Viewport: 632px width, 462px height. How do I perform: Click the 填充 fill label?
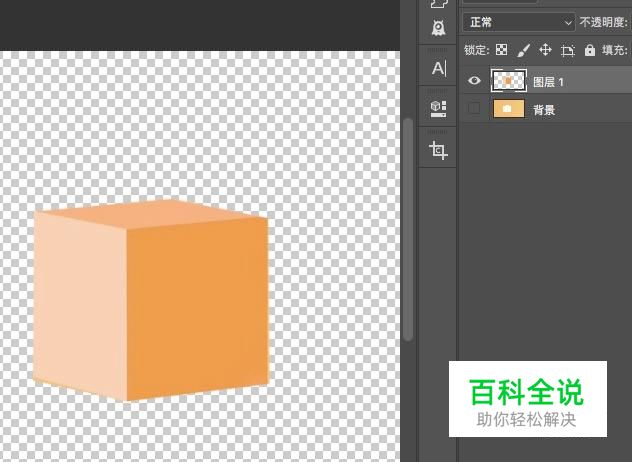click(x=615, y=50)
